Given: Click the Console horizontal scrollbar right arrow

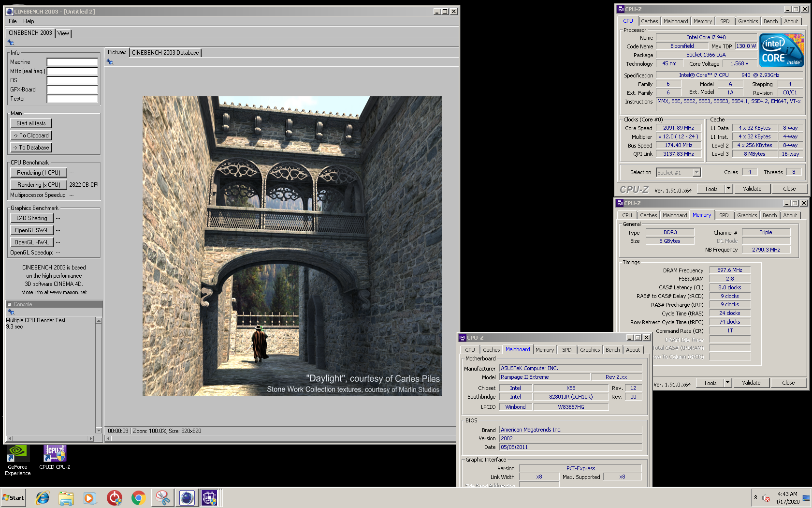Looking at the screenshot, I should [x=90, y=438].
